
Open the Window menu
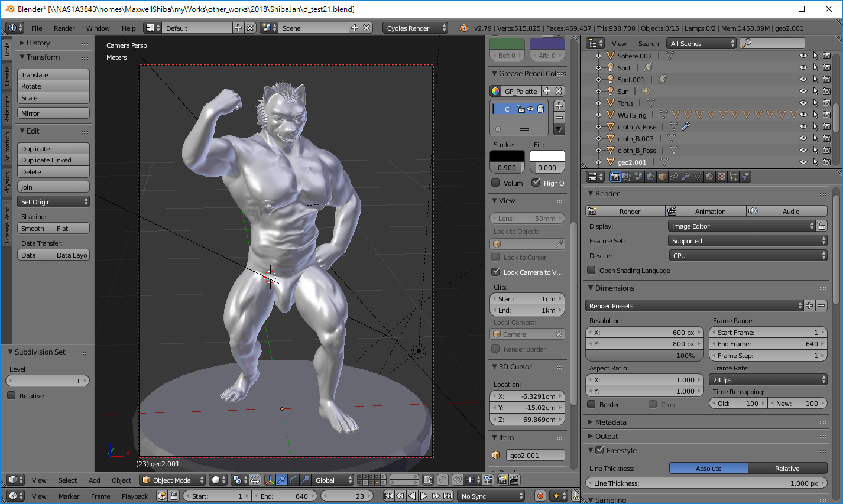click(x=98, y=28)
